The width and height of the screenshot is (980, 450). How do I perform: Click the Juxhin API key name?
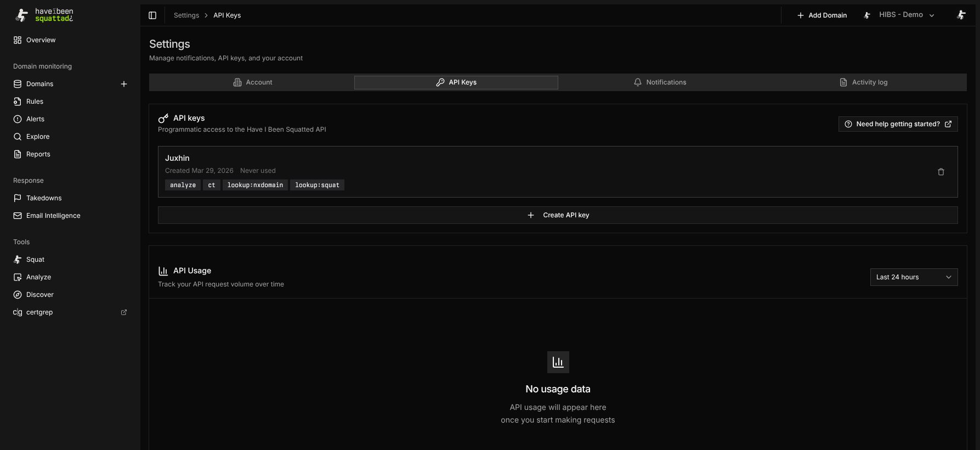click(177, 158)
